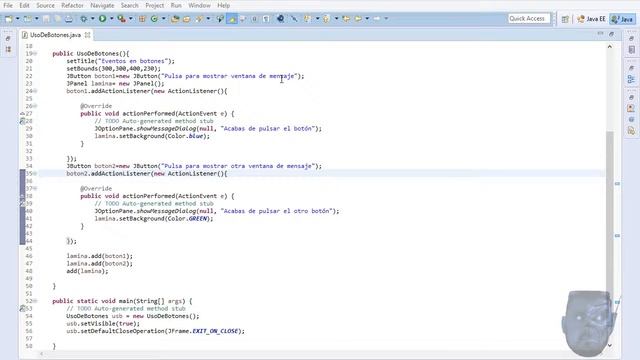Collapse main method fold at line 52
This screenshot has width=640, height=360.
[35, 301]
